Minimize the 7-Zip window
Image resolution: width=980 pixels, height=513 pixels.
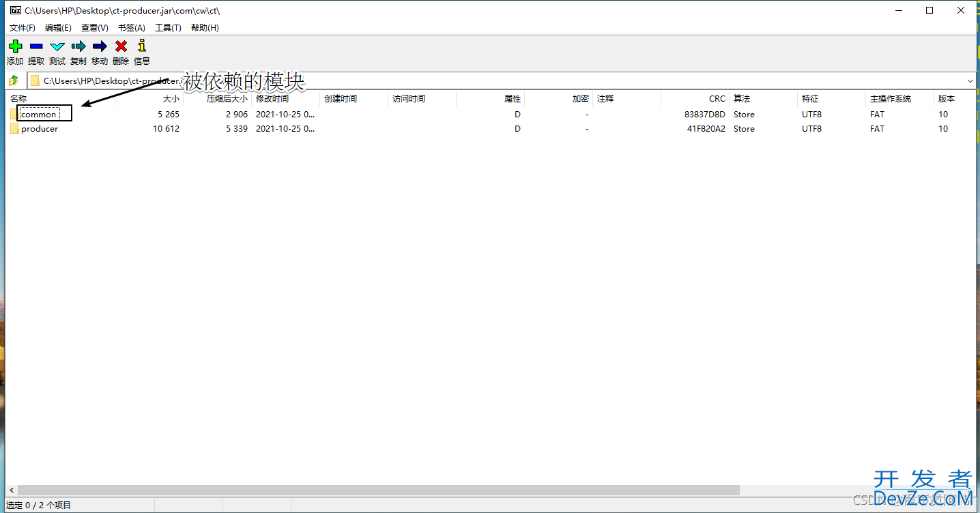pos(897,10)
